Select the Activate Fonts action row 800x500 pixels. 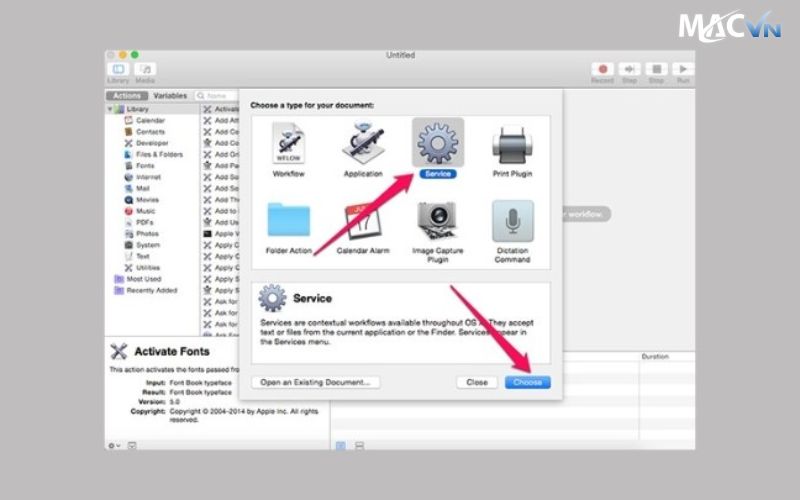(x=221, y=109)
